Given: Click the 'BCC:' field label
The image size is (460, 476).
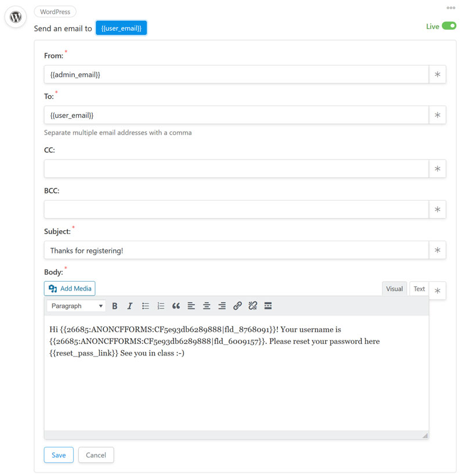Looking at the screenshot, I should point(52,191).
